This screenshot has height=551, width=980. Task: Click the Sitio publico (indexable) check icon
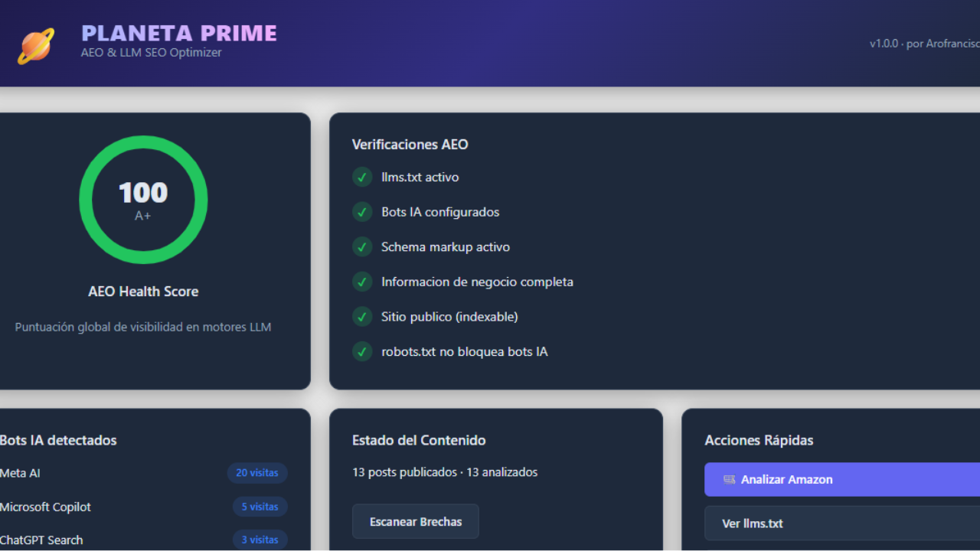(x=362, y=317)
